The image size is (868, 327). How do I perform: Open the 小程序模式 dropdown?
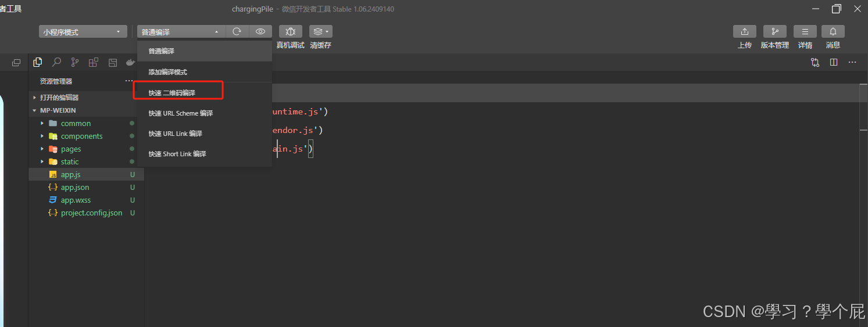point(83,32)
